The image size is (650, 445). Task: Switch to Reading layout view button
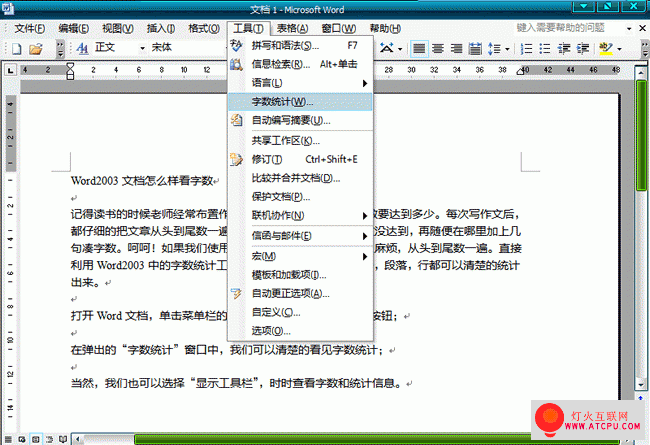pyautogui.click(x=63, y=439)
